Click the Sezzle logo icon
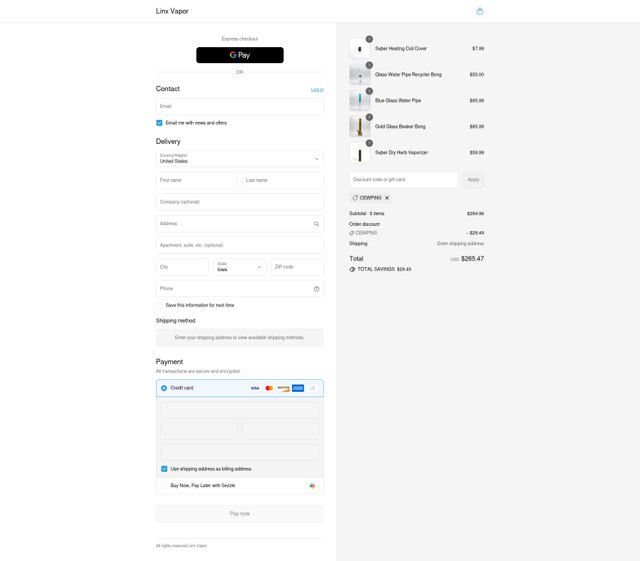 [312, 486]
